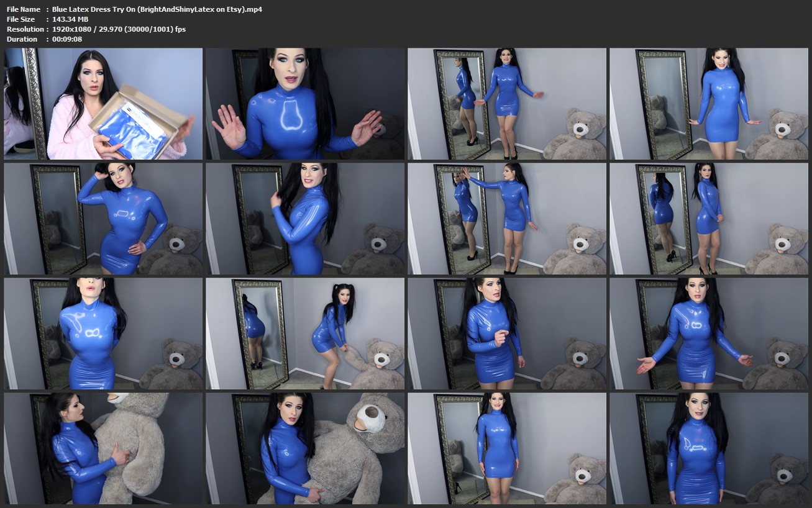Select close-up thumbnail with both hands raised

(305, 104)
